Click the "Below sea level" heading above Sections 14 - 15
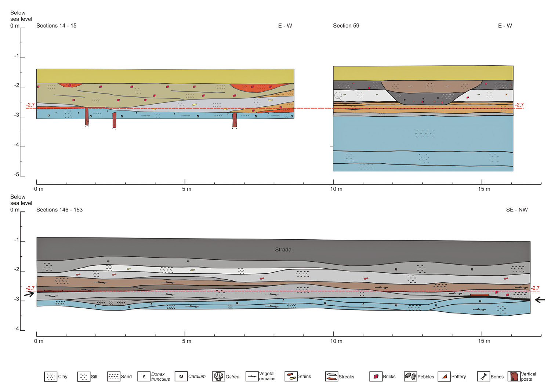This screenshot has width=551, height=392. coord(21,16)
